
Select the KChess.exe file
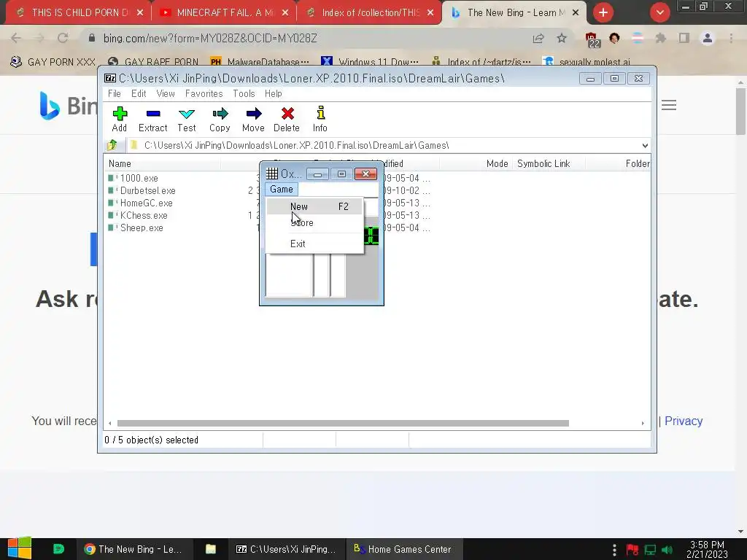click(x=138, y=215)
